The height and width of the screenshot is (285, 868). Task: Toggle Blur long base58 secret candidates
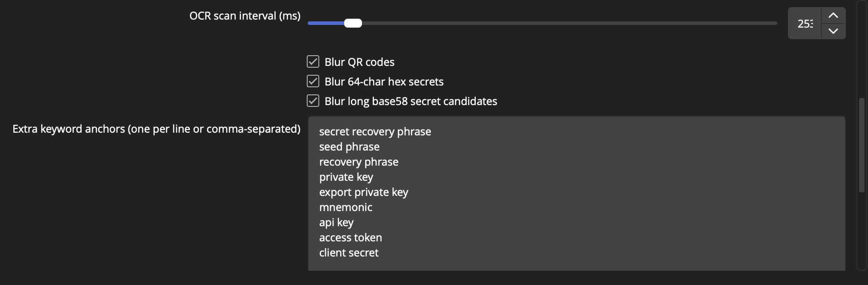[313, 101]
